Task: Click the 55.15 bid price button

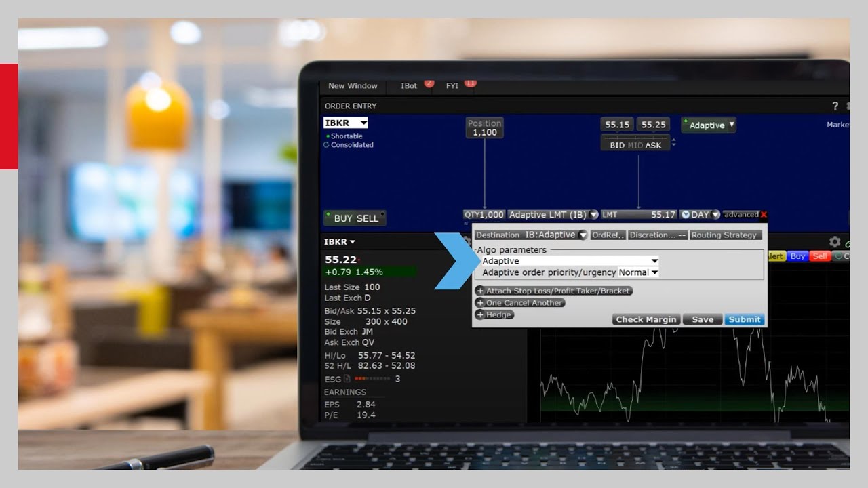Action: [617, 125]
